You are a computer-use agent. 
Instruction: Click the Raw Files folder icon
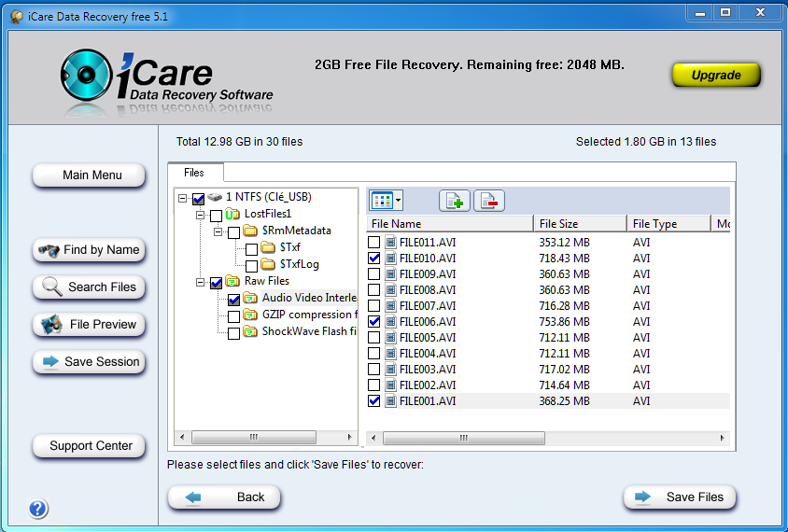(232, 281)
